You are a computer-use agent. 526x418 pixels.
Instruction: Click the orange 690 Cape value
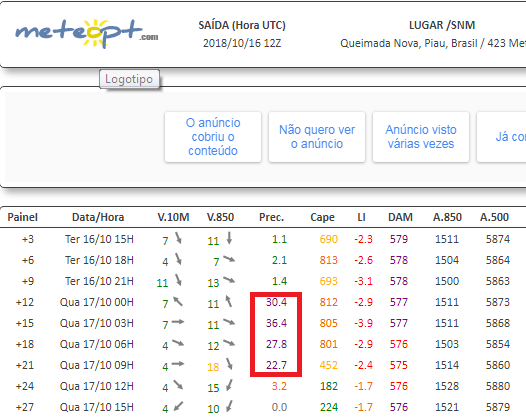328,239
